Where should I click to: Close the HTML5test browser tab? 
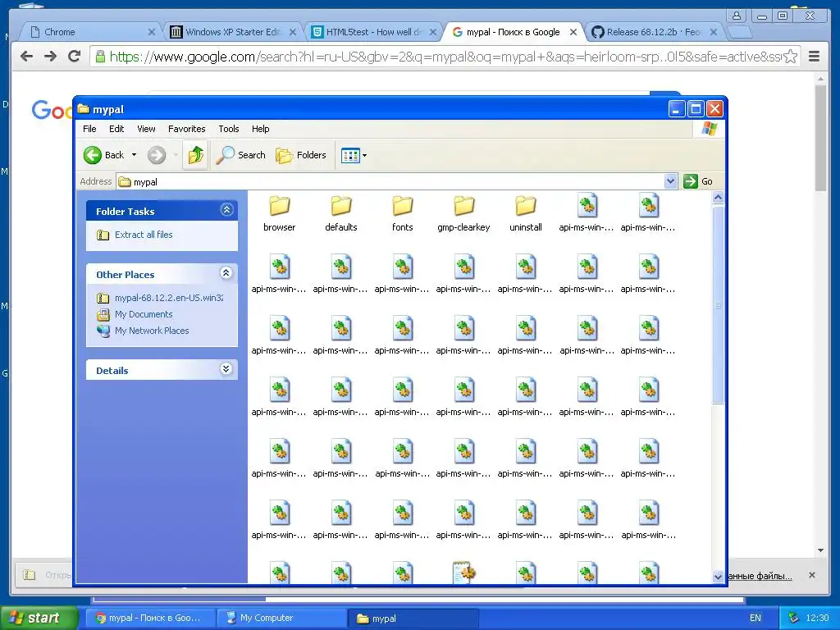pyautogui.click(x=433, y=32)
